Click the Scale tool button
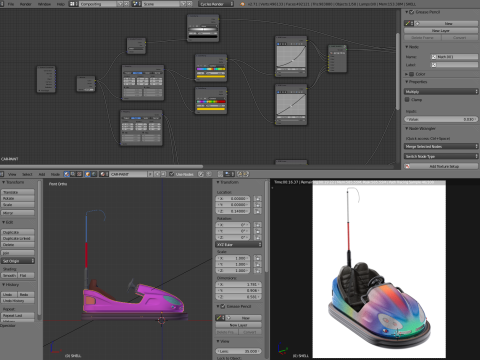This screenshot has width=480, height=360. 18,205
